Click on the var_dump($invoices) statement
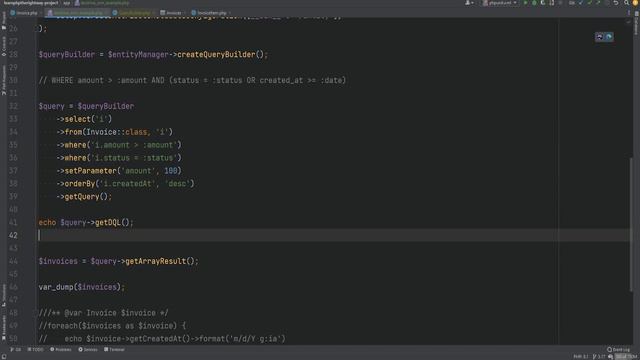640x360 pixels. pos(81,287)
